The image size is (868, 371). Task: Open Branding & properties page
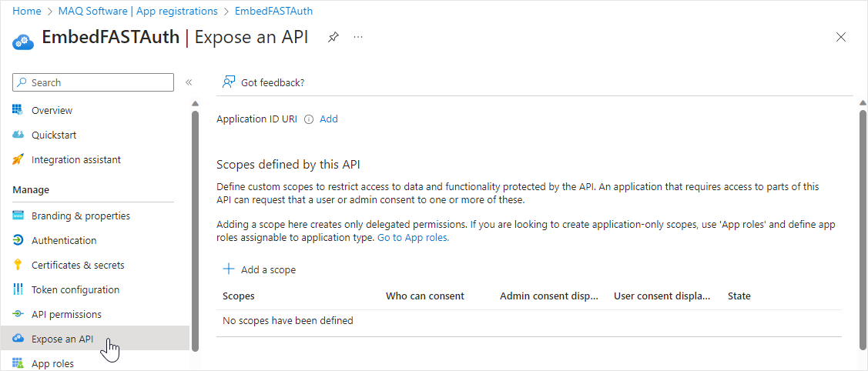81,216
